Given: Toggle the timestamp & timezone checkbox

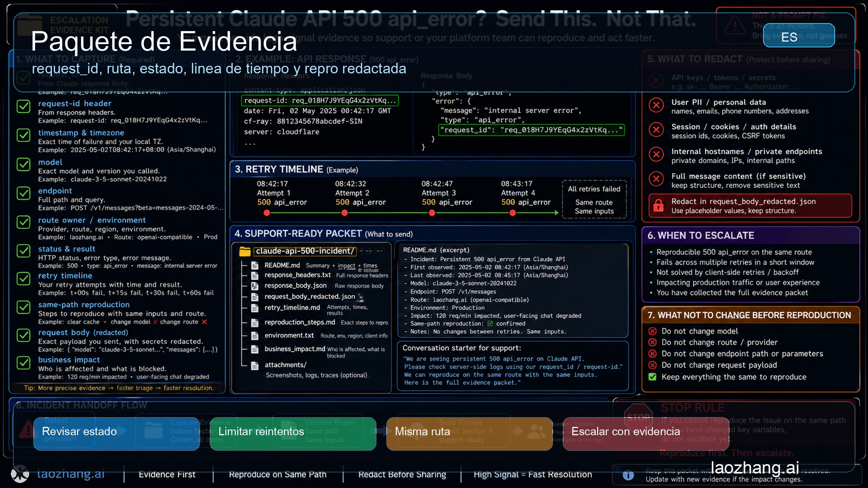Looking at the screenshot, I should tap(24, 135).
